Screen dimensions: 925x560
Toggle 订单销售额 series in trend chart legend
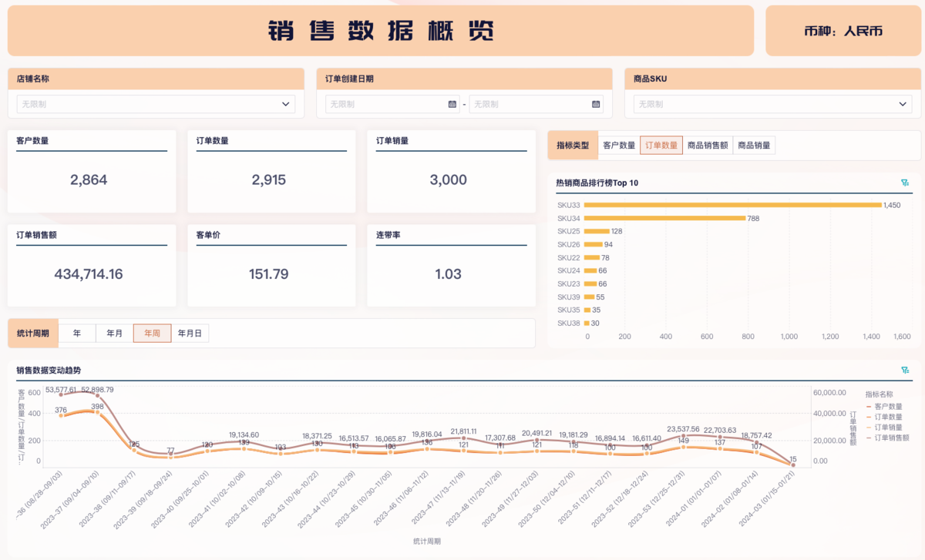click(x=891, y=437)
